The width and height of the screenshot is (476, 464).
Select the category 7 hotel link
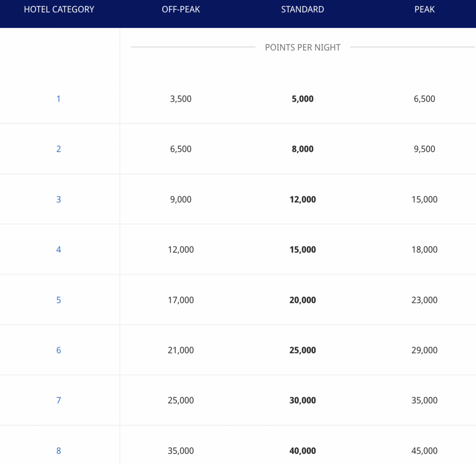pyautogui.click(x=59, y=400)
